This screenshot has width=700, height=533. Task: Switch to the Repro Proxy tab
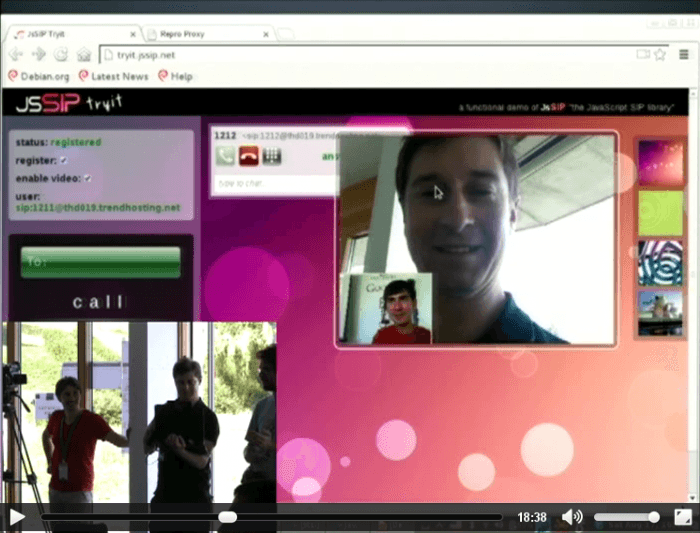pos(208,34)
